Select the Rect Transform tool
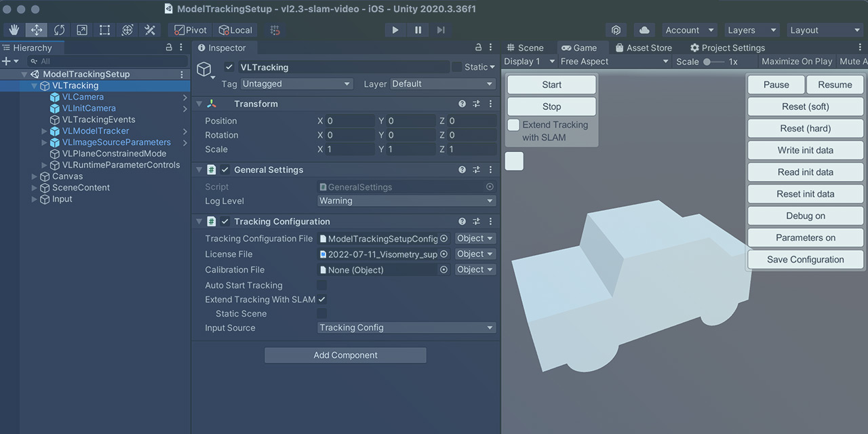 [104, 30]
